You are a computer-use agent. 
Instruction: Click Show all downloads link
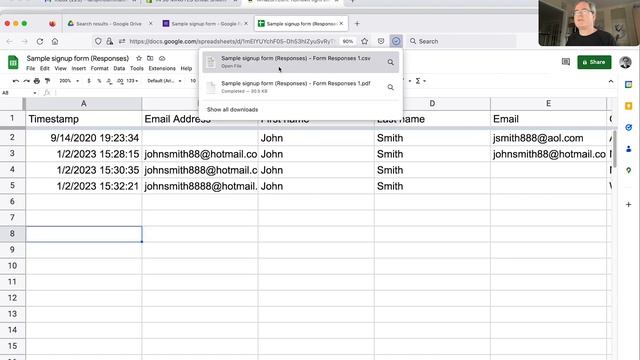(232, 109)
